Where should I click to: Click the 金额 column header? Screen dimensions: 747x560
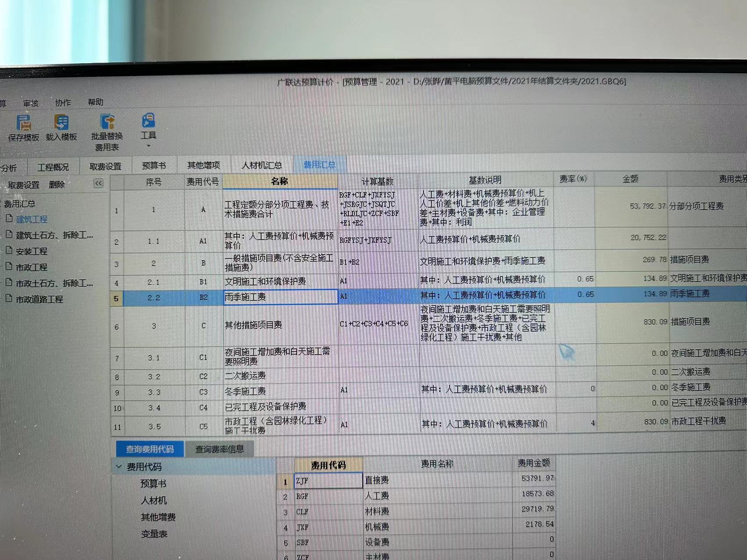click(x=630, y=179)
